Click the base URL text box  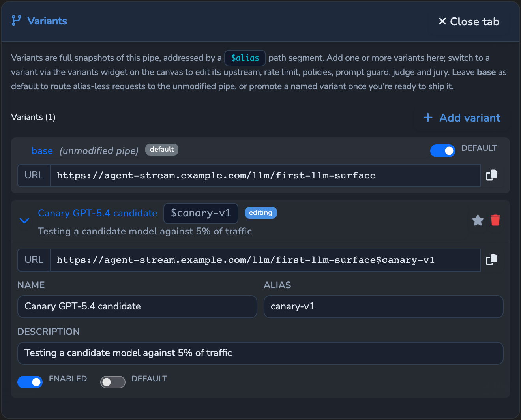[x=265, y=176]
